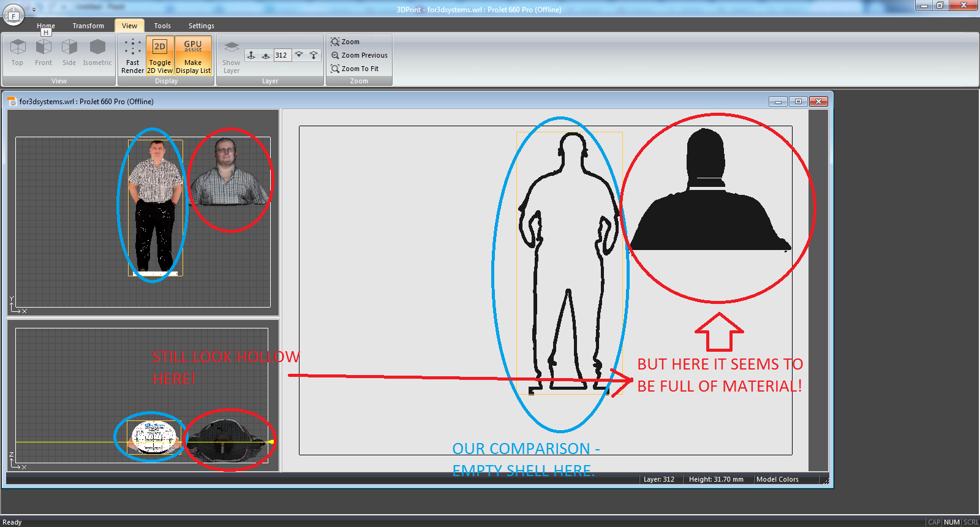Step to the previous layer icon
This screenshot has height=527, width=980.
click(266, 55)
